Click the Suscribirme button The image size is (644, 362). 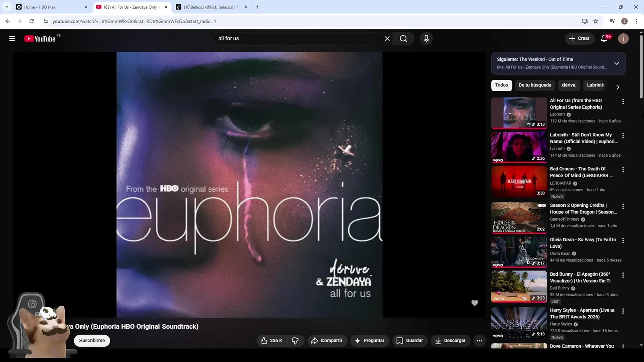point(92,341)
